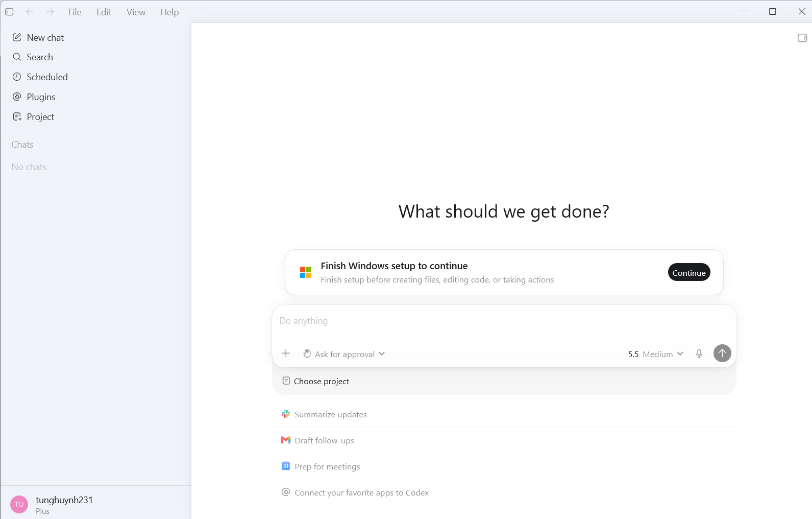The image size is (812, 519).
Task: Select Prep for meetings suggestion
Action: 504,466
